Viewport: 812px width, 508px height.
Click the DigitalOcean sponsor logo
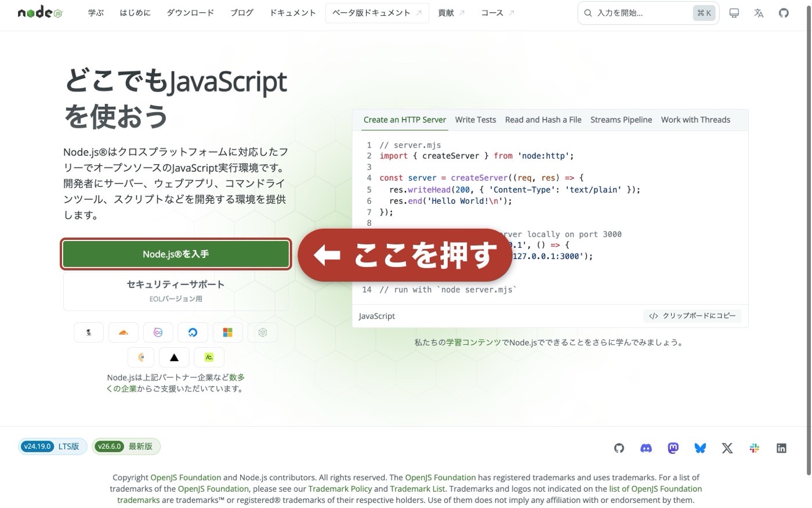pyautogui.click(x=193, y=333)
